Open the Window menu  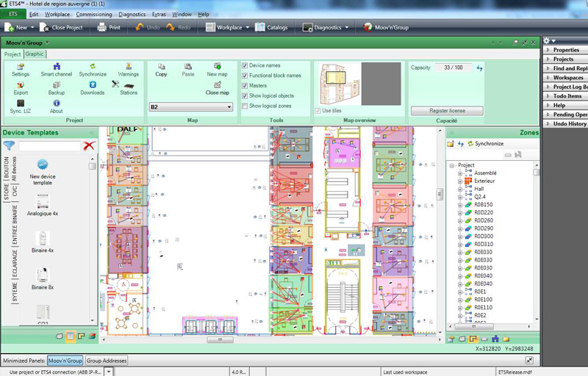click(x=182, y=14)
